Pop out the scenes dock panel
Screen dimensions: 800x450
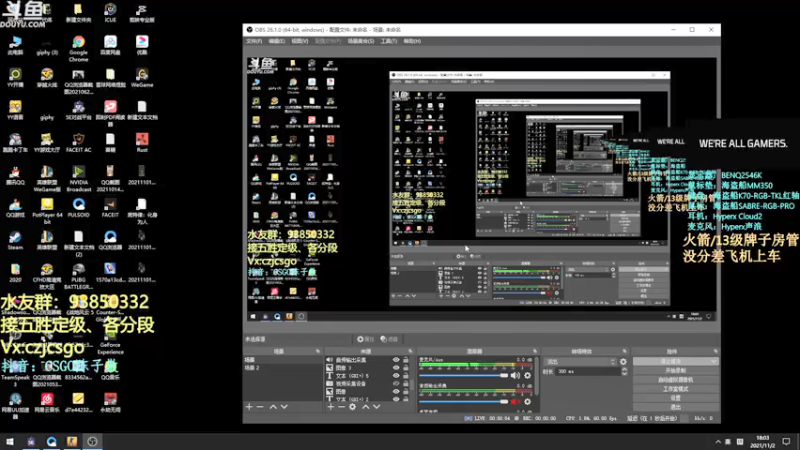318,351
